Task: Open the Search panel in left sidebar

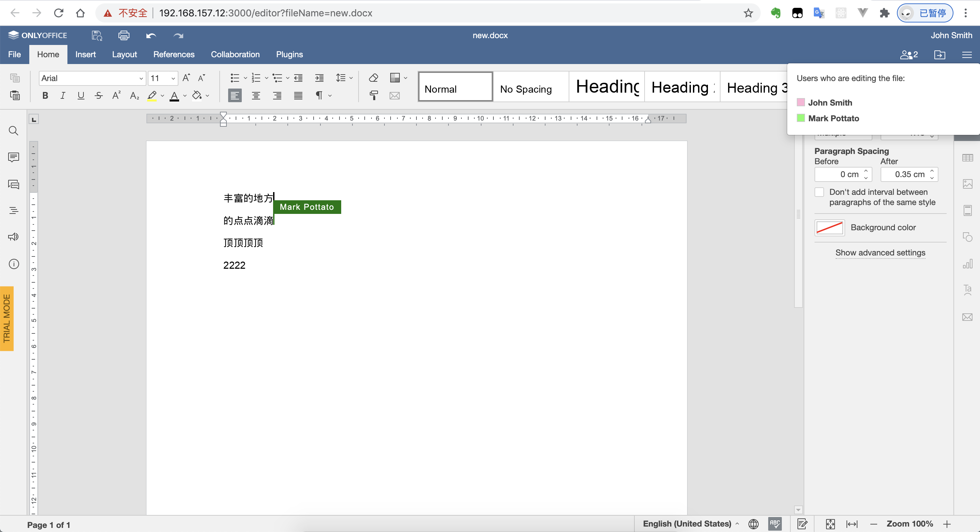Action: point(14,131)
